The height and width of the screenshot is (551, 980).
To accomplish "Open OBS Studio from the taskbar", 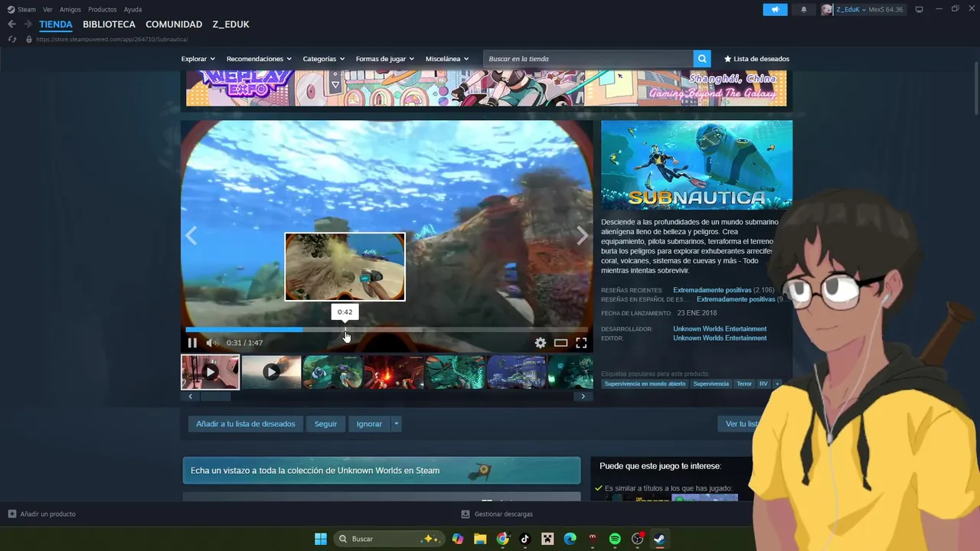I will 637,539.
